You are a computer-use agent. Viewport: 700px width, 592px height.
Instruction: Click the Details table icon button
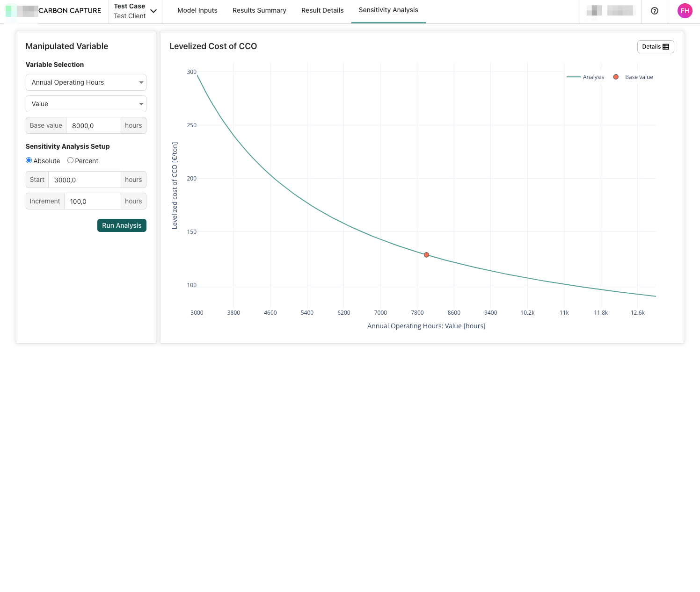coord(655,47)
